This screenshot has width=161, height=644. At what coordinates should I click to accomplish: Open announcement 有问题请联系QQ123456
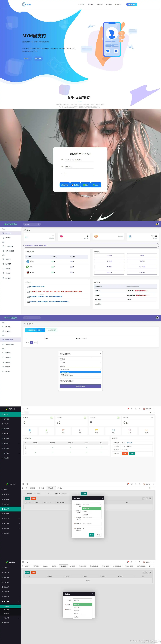click(37, 287)
